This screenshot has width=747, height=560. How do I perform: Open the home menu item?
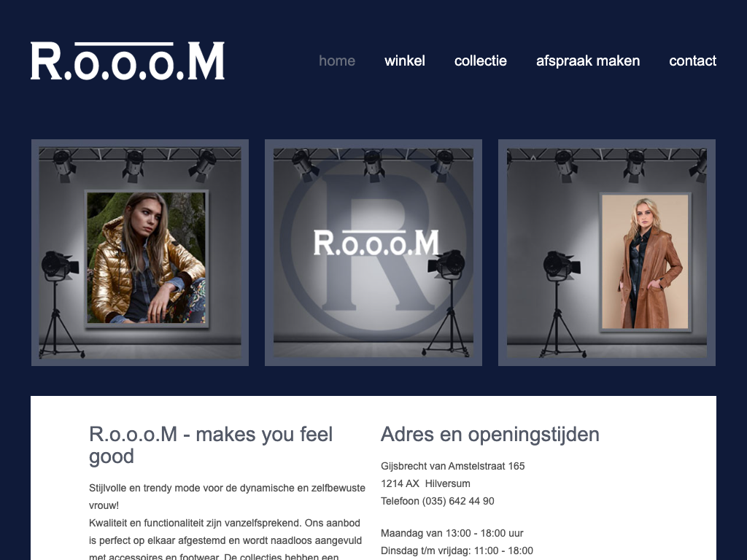337,61
